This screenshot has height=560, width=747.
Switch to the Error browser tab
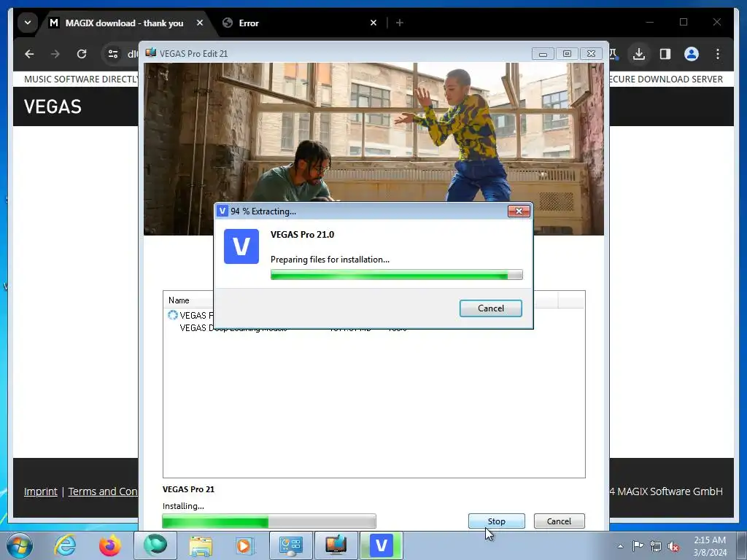pyautogui.click(x=249, y=23)
